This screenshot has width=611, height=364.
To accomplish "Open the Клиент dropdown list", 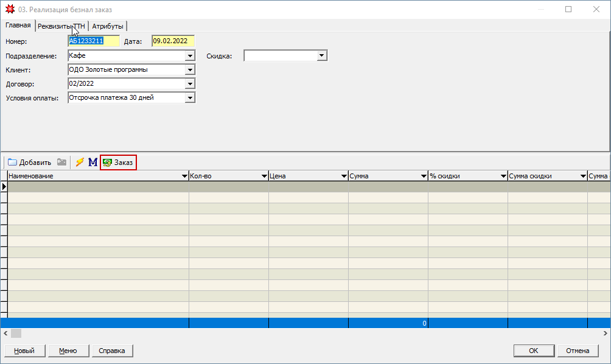I will [190, 70].
